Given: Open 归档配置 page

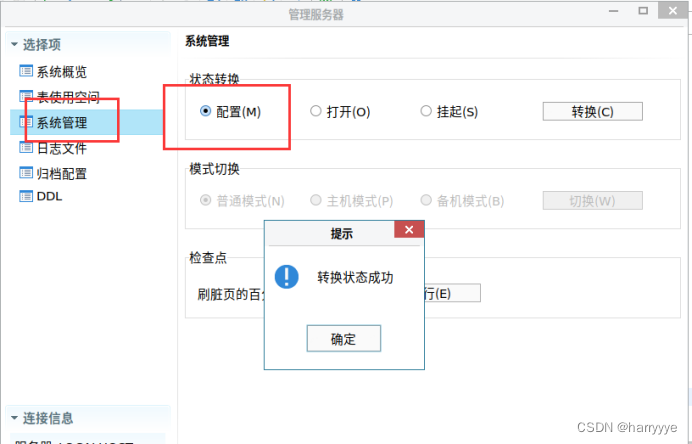Looking at the screenshot, I should (61, 174).
